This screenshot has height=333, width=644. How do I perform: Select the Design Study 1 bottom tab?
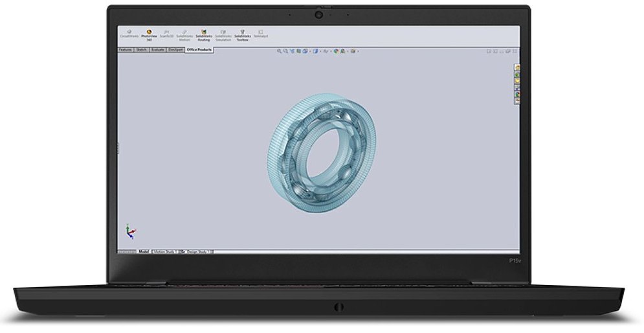(199, 251)
